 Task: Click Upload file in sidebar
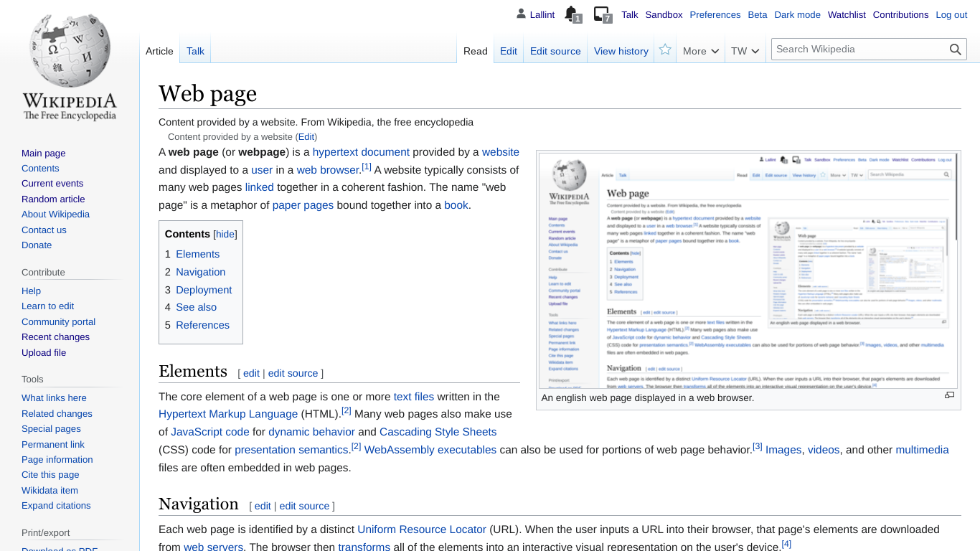(x=44, y=352)
